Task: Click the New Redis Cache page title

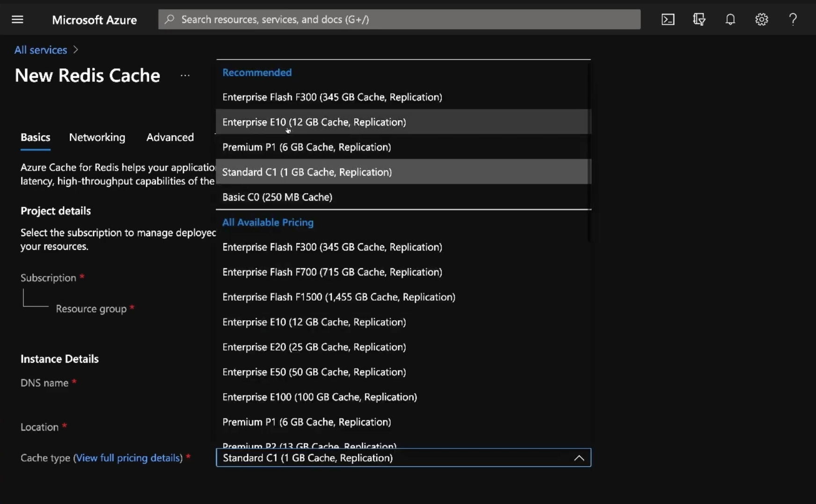Action: 87,75
